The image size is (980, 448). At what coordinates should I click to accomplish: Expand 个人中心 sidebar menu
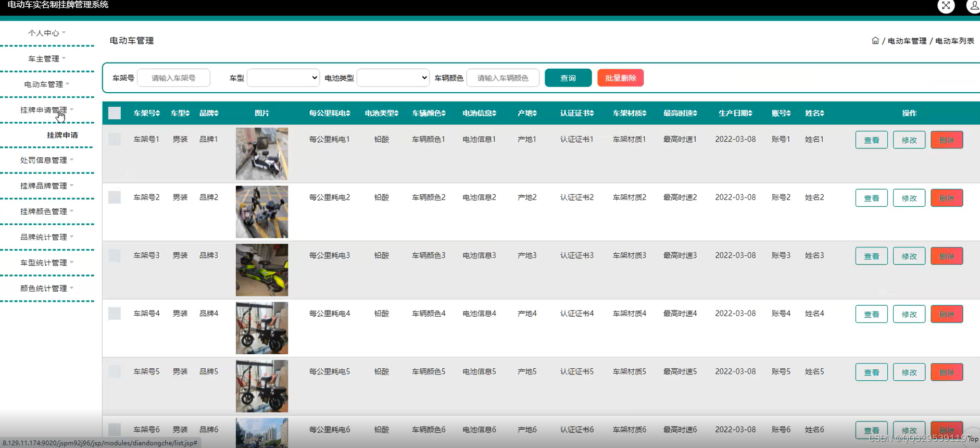coord(47,33)
